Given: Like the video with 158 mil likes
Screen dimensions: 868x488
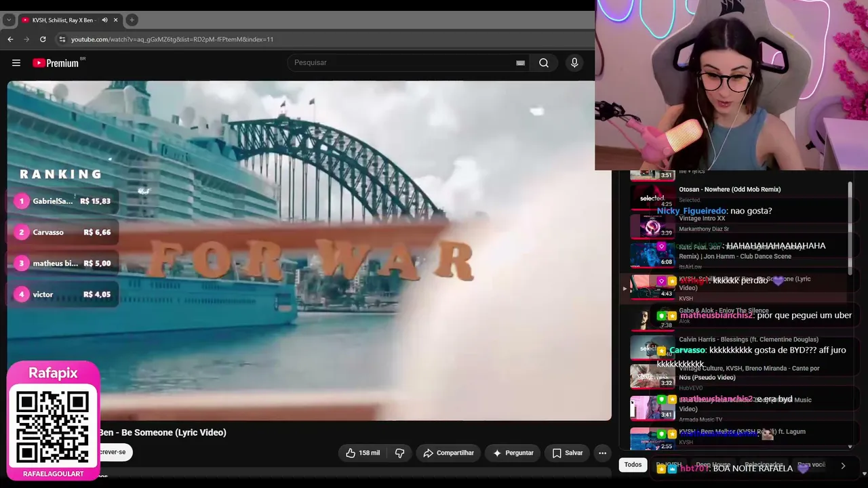Looking at the screenshot, I should 363,453.
